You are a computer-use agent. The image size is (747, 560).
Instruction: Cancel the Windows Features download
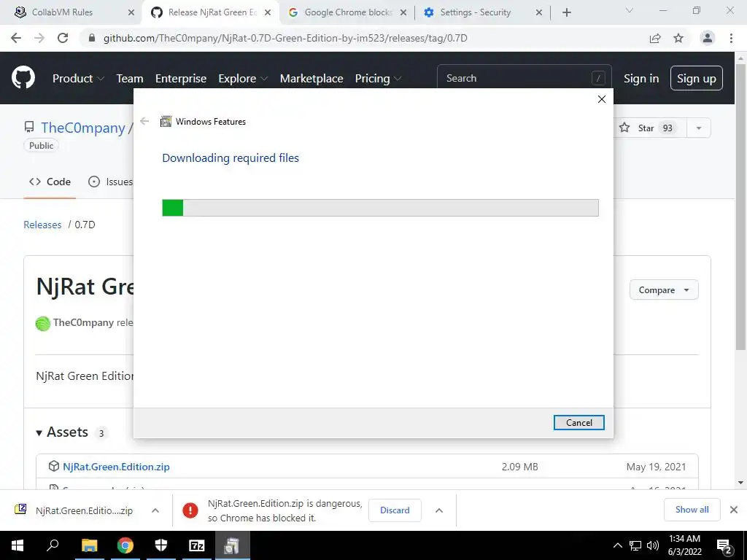(x=578, y=422)
